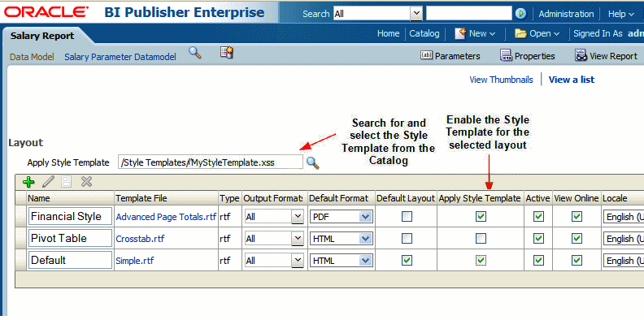This screenshot has height=320, width=644.
Task: Click the green search go icon
Action: (520, 14)
